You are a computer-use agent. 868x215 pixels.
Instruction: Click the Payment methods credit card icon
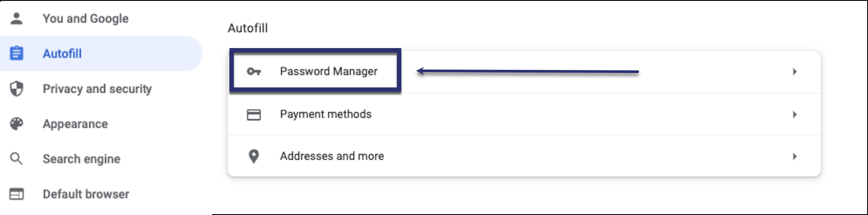(x=254, y=114)
